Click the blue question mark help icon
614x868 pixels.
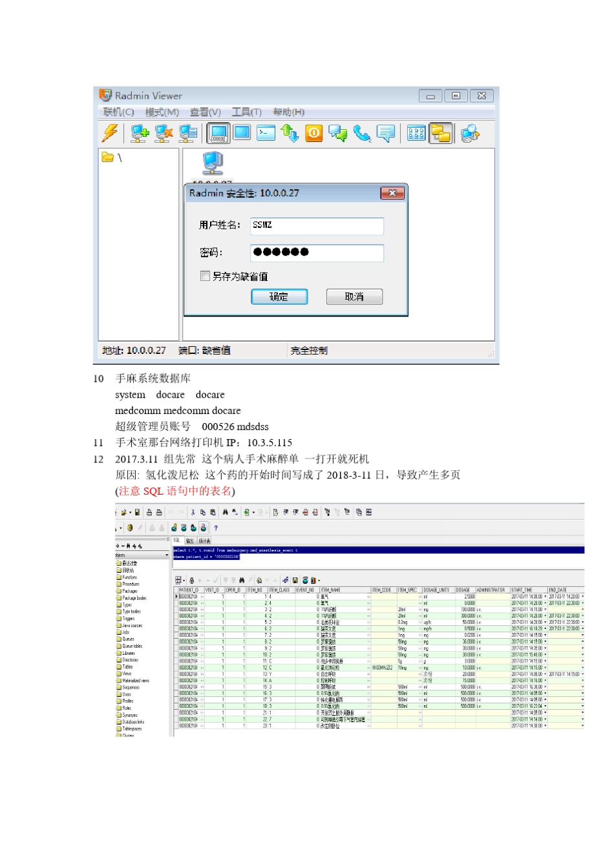tap(216, 528)
